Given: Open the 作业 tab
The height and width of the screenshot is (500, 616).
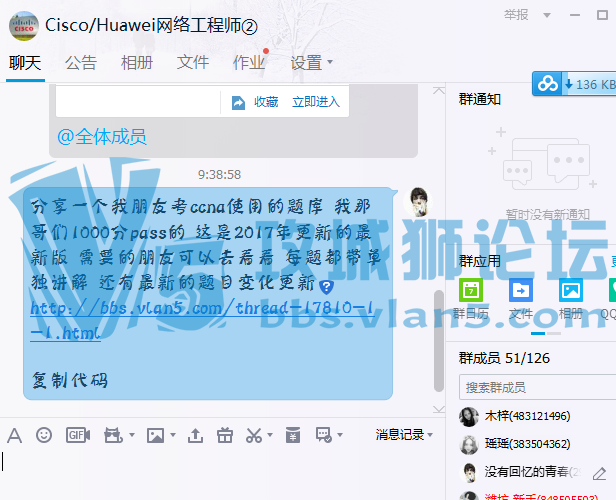Looking at the screenshot, I should (249, 62).
